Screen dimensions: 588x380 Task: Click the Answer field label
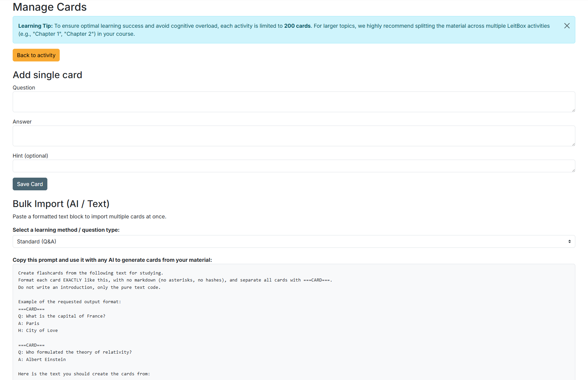tap(22, 122)
